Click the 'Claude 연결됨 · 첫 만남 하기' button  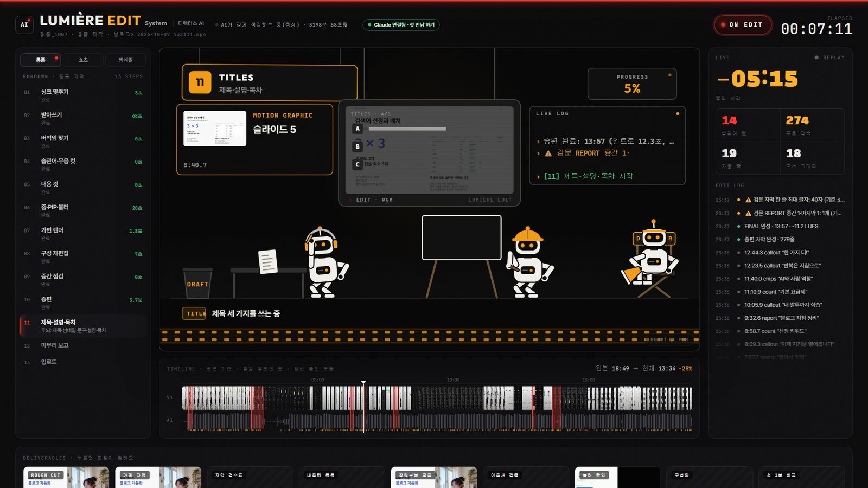401,25
